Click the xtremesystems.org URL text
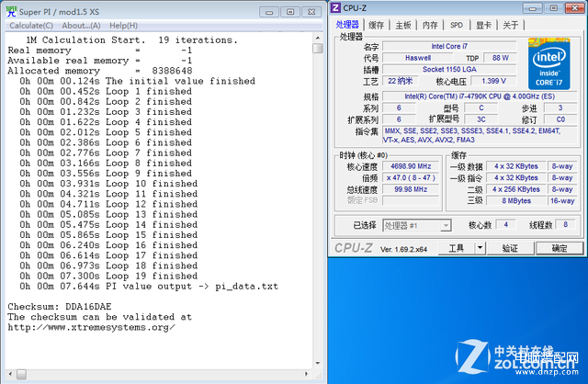This screenshot has height=384, width=588. pyautogui.click(x=91, y=327)
